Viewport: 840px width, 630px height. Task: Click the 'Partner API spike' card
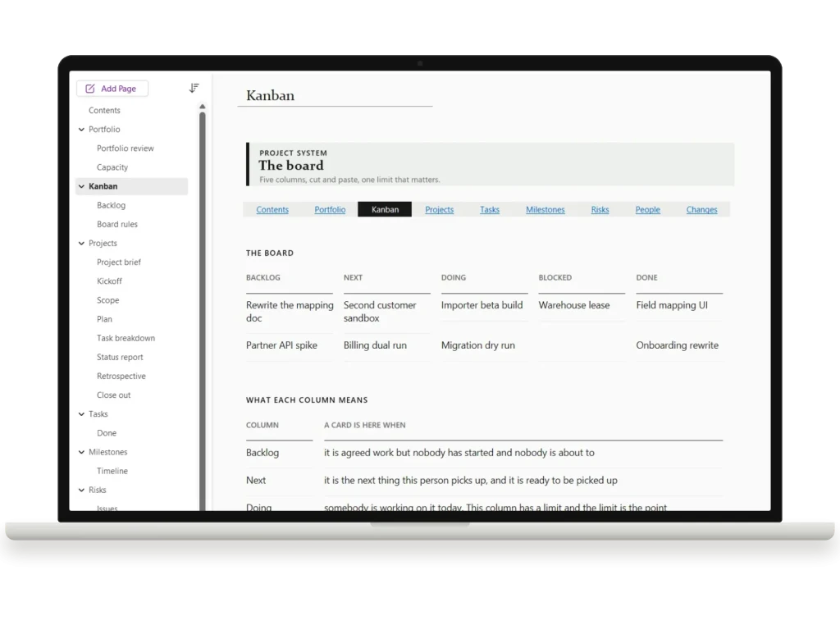[x=282, y=345]
